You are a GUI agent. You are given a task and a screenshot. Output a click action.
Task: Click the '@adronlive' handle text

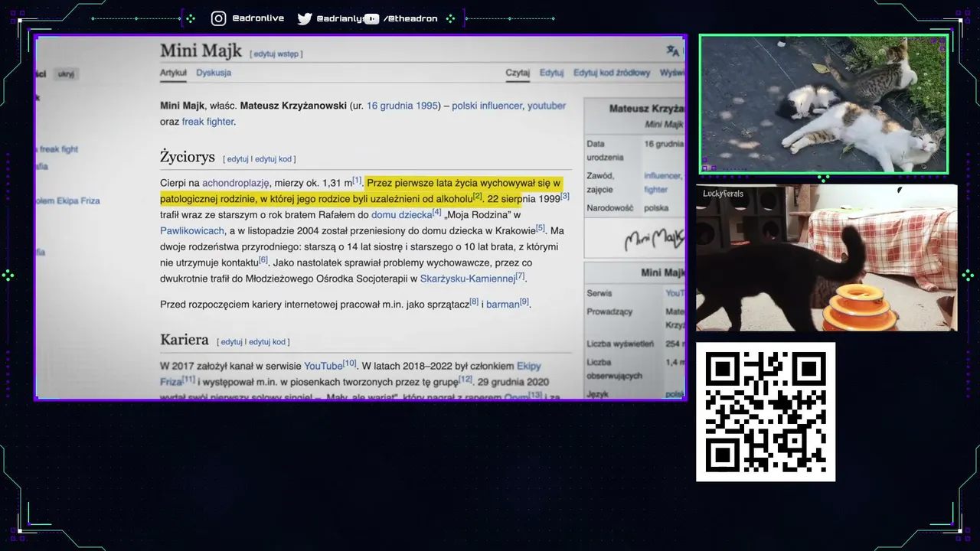258,18
